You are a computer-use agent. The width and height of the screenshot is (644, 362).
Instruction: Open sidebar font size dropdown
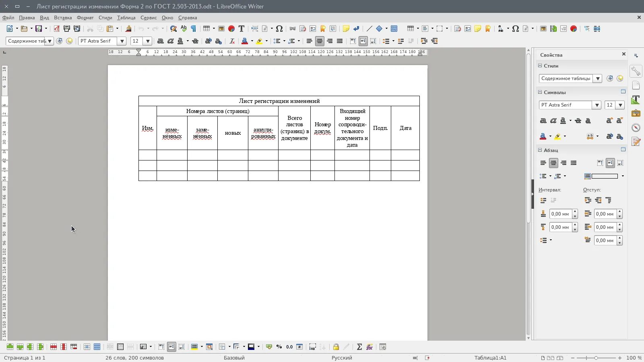tap(620, 105)
